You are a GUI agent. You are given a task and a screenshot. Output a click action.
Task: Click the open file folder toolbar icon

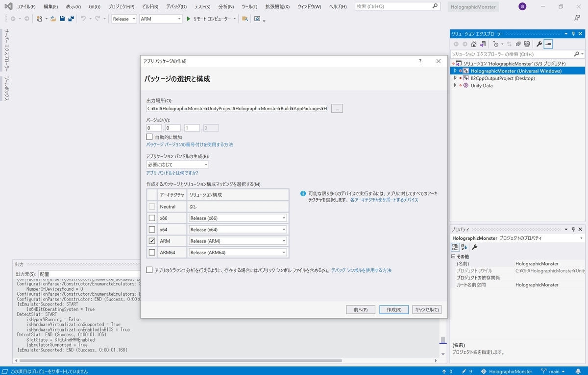pyautogui.click(x=53, y=19)
